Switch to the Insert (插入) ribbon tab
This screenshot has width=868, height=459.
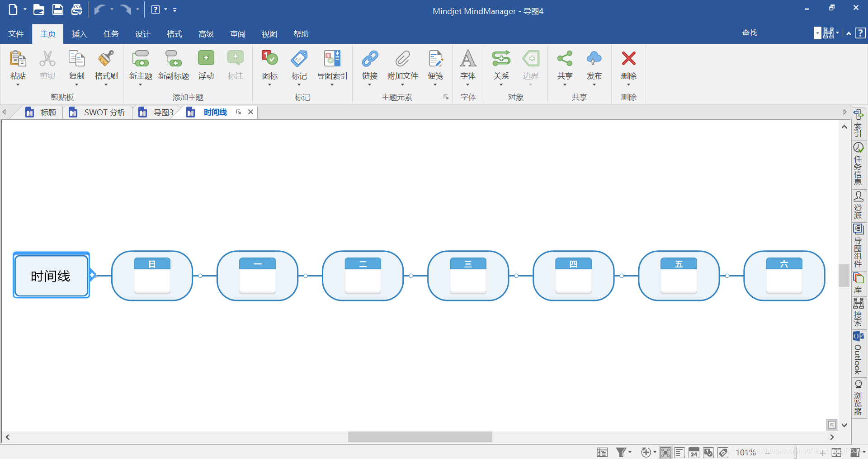click(x=79, y=34)
